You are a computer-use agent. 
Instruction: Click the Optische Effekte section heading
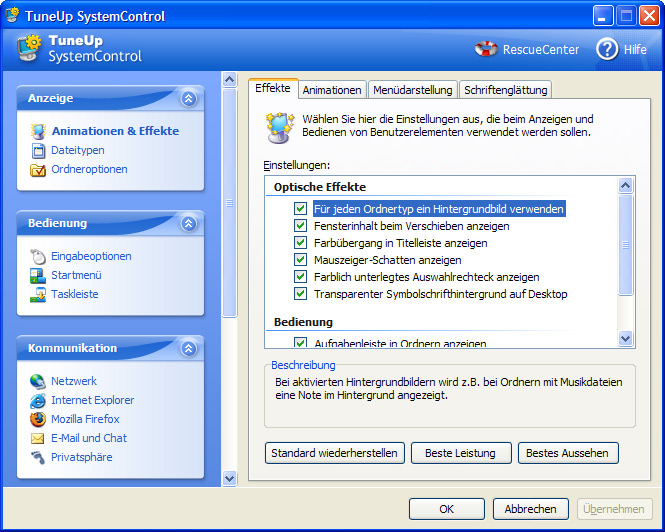click(x=320, y=187)
